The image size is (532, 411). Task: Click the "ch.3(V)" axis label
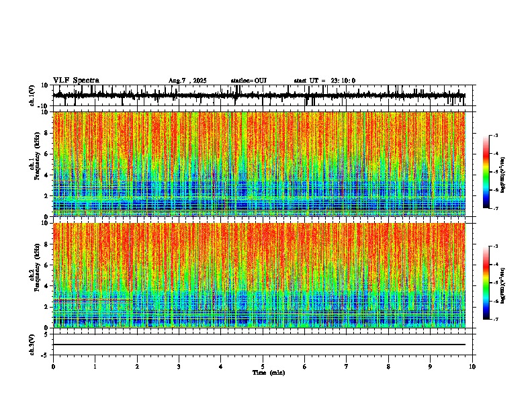point(32,345)
